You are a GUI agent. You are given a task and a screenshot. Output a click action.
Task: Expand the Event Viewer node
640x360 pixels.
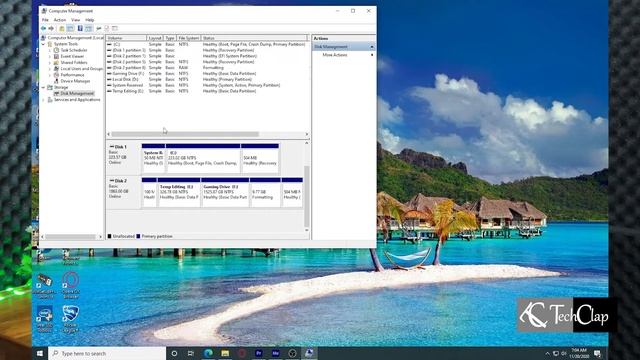50,56
